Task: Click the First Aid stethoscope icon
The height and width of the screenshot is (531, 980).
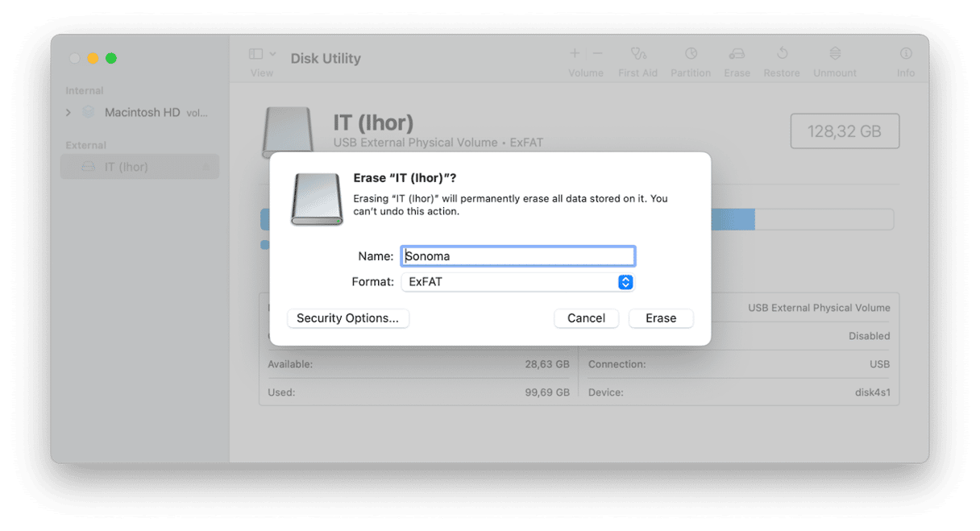Action: 638,54
